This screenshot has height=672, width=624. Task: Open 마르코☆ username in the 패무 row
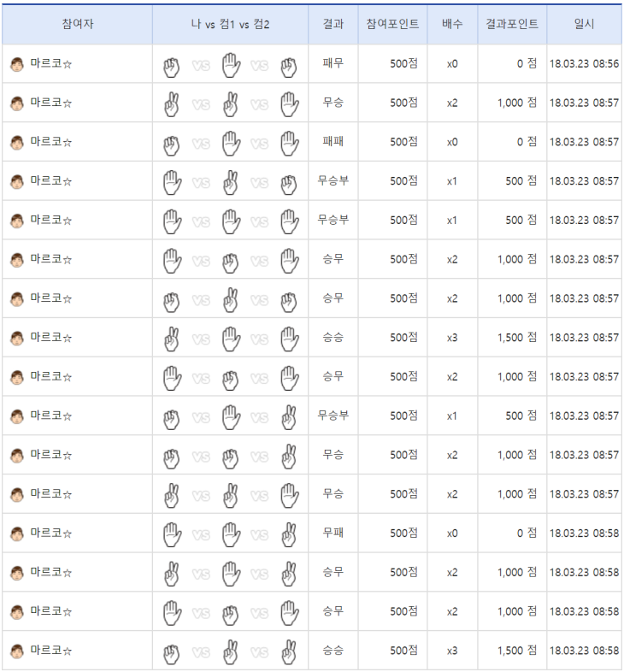point(50,64)
